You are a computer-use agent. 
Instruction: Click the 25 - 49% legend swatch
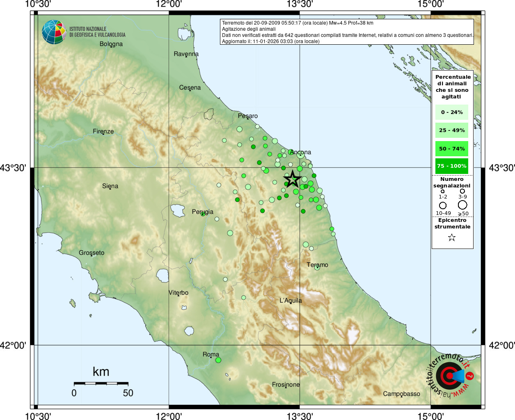pos(452,130)
